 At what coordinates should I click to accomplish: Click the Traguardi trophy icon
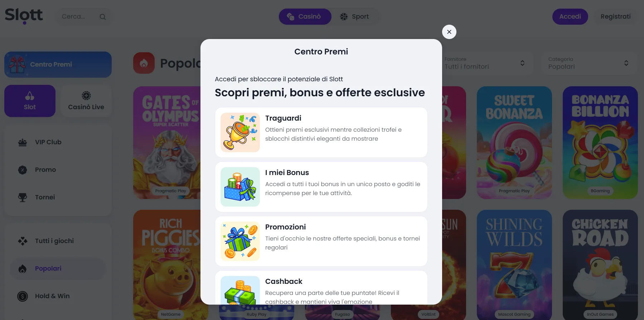pos(240,132)
